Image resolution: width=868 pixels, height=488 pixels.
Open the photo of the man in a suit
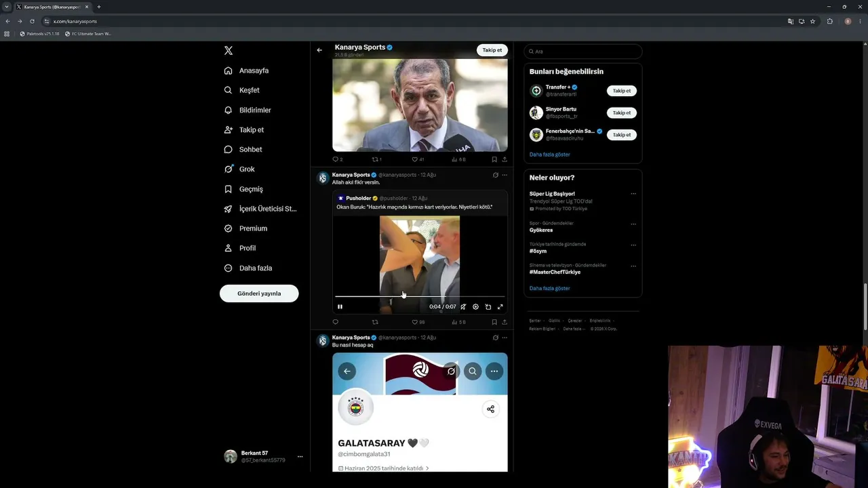420,105
